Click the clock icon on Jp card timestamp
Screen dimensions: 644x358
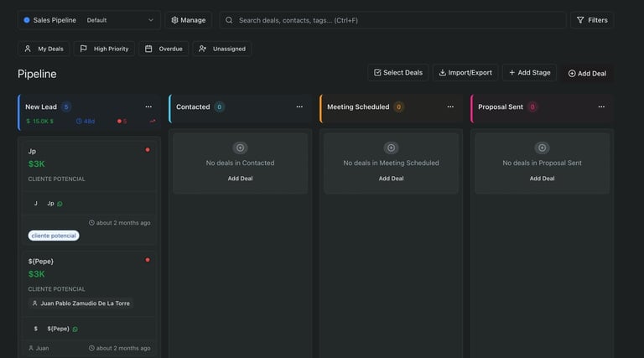(91, 222)
